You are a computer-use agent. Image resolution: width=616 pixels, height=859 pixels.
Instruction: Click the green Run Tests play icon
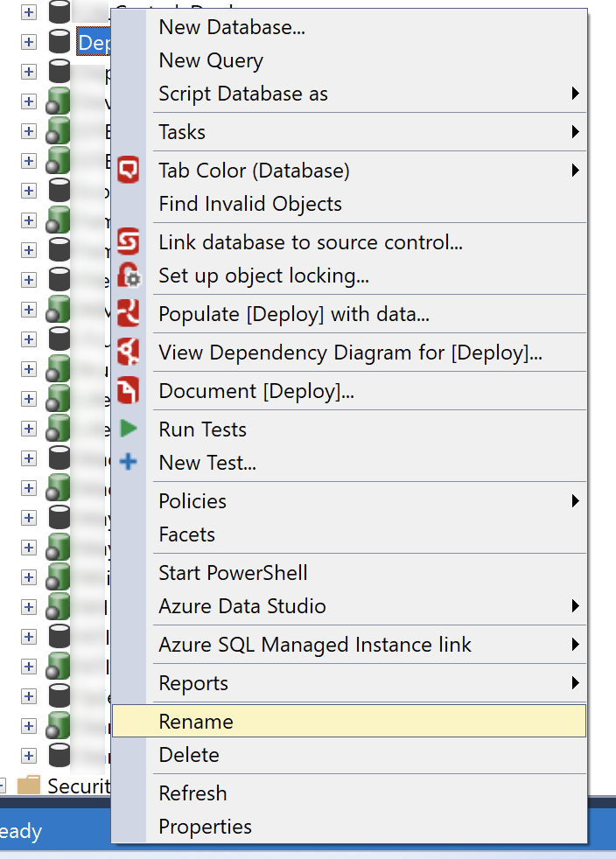129,429
